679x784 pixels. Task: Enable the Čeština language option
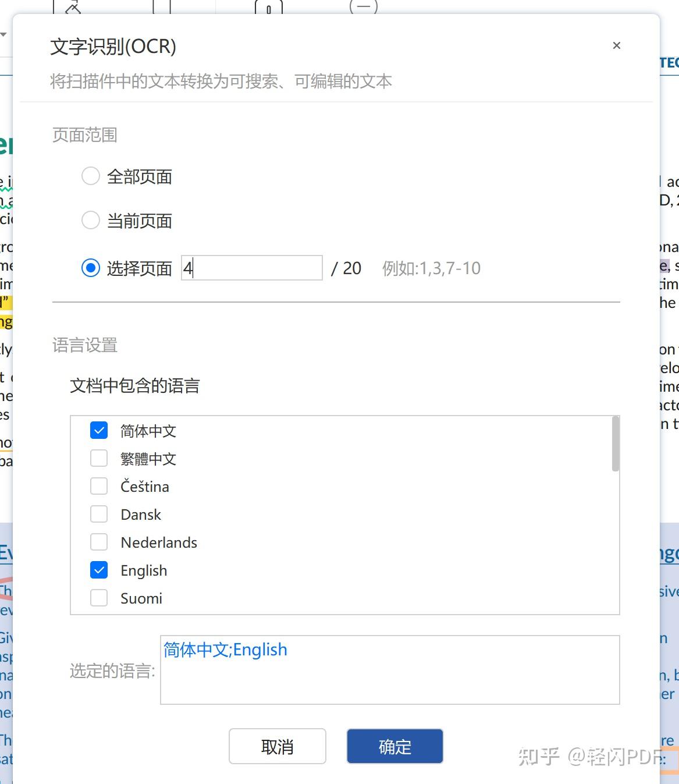pyautogui.click(x=98, y=486)
